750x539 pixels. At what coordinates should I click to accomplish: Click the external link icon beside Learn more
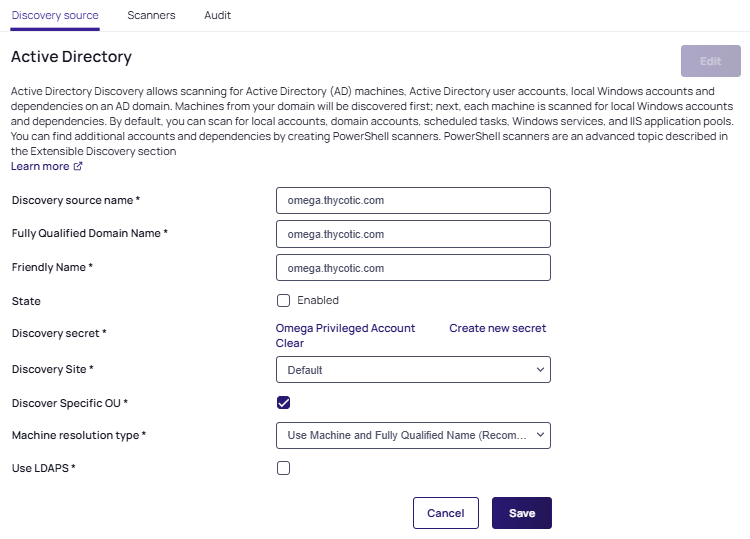point(78,167)
